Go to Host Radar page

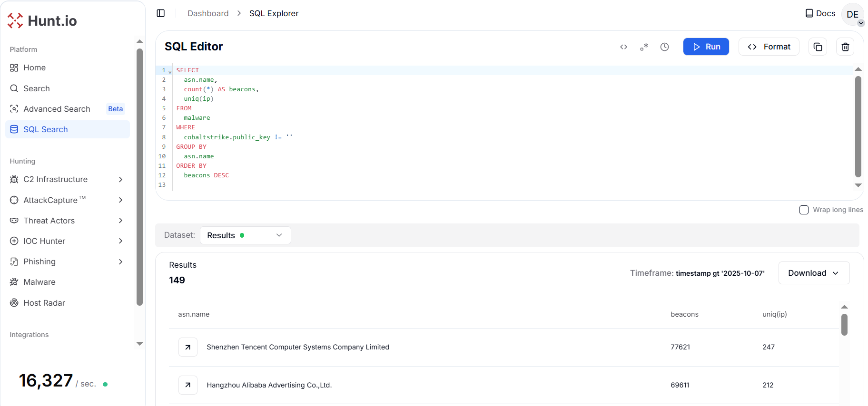[44, 303]
